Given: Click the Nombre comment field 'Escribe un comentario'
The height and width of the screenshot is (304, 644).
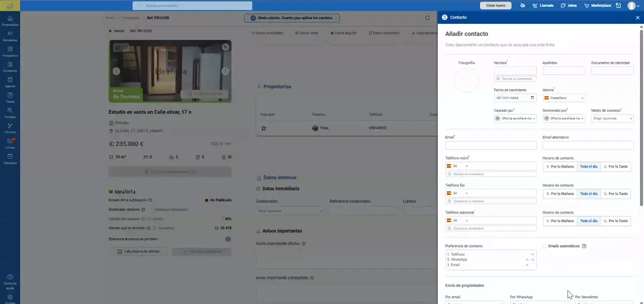Looking at the screenshot, I should click(x=515, y=79).
